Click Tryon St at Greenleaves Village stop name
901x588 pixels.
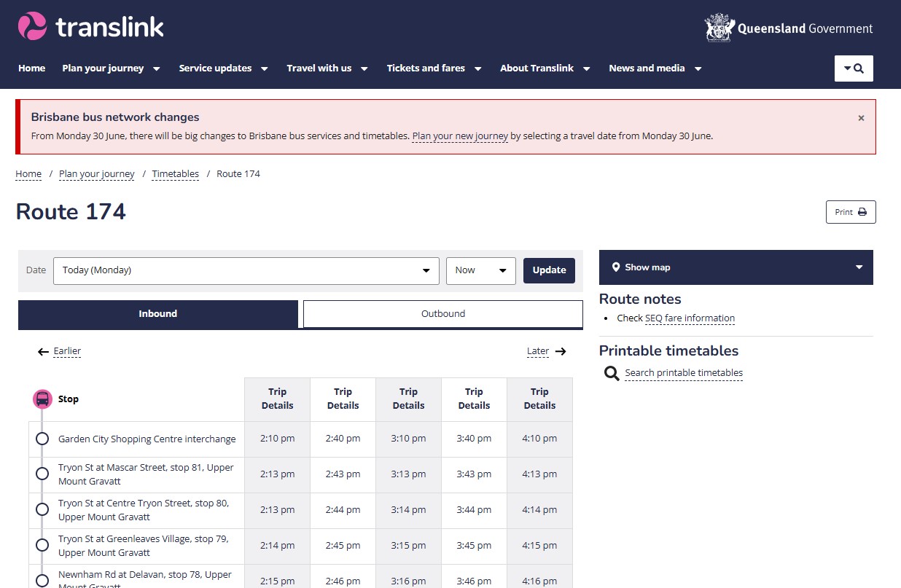click(x=144, y=546)
